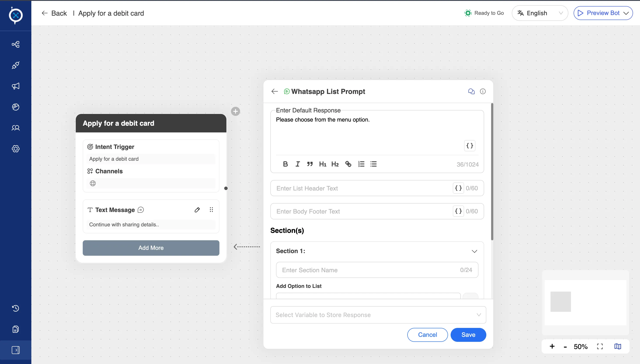Screen dimensions: 640x364
Task: Toggle bold formatting in response editor
Action: (285, 164)
